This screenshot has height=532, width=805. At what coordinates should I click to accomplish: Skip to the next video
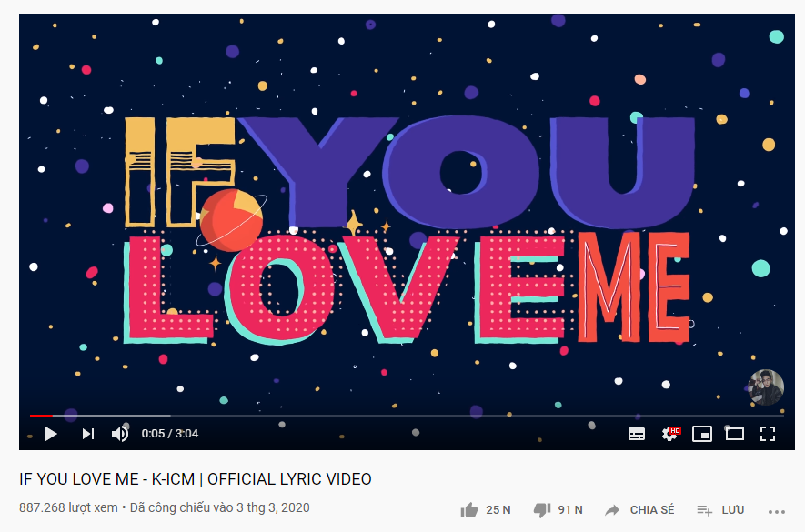[x=88, y=434]
